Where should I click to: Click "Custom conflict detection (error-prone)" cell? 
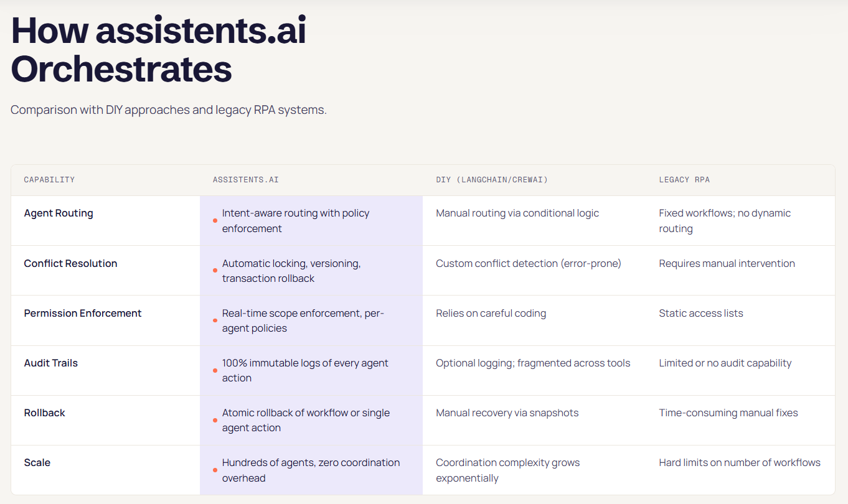pyautogui.click(x=529, y=263)
